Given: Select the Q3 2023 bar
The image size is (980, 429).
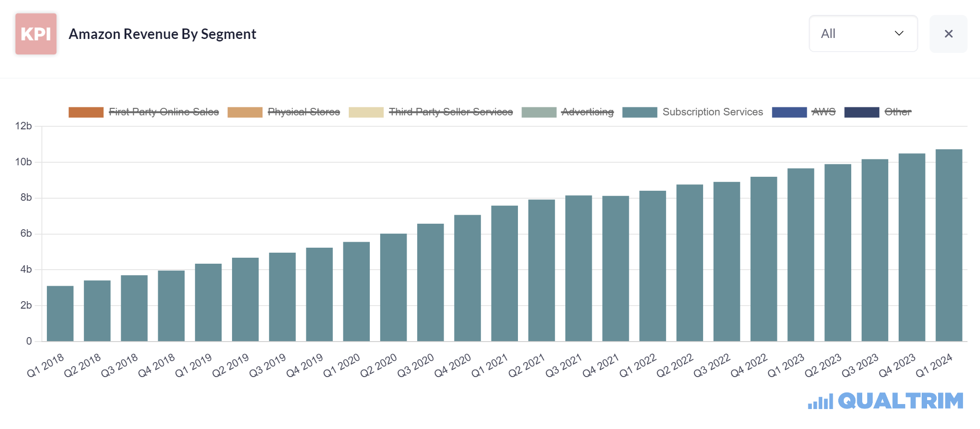Looking at the screenshot, I should [875, 251].
